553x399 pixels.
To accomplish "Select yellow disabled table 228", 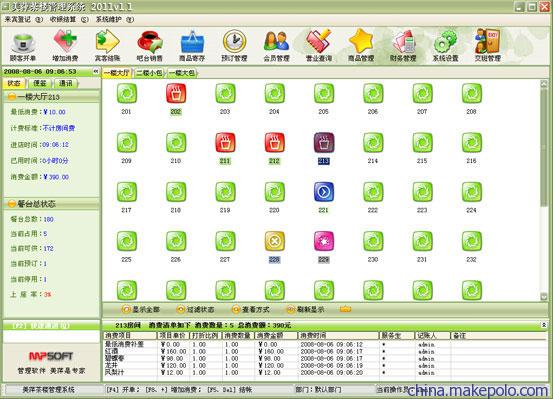I will click(274, 241).
